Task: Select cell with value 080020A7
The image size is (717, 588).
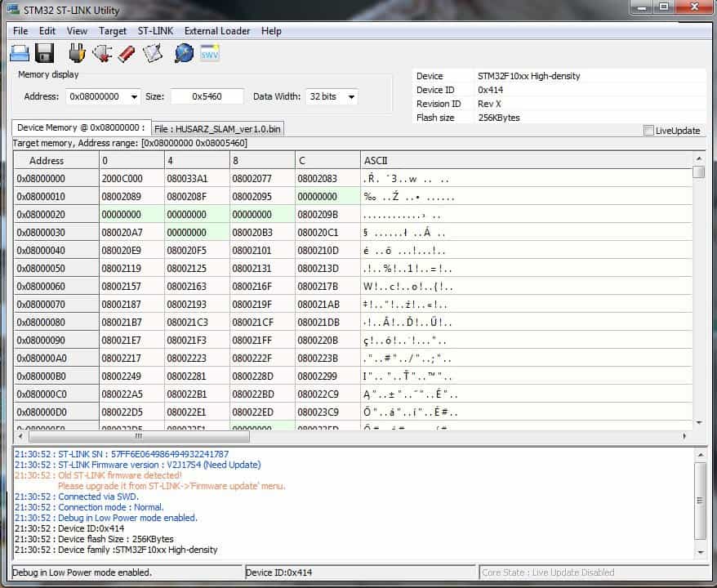Action: tap(131, 232)
